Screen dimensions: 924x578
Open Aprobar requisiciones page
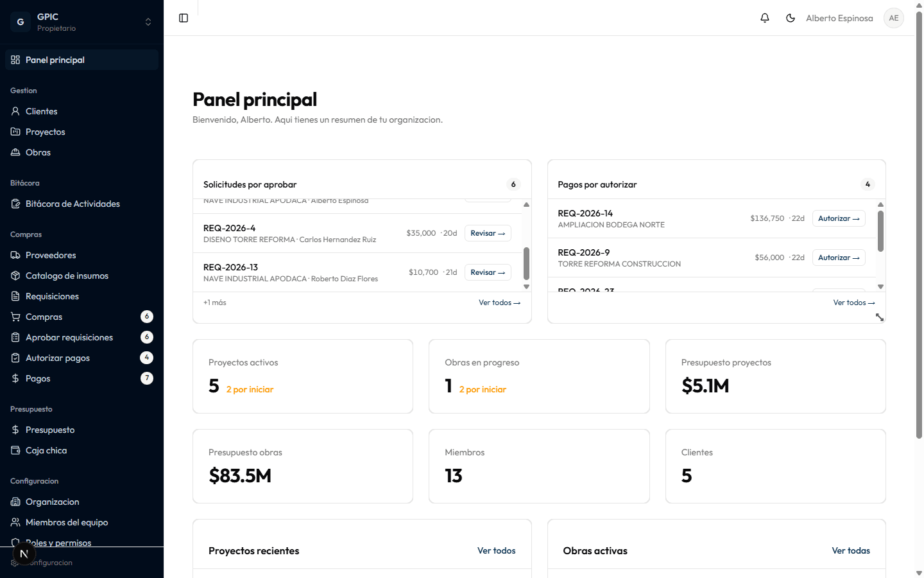point(81,337)
